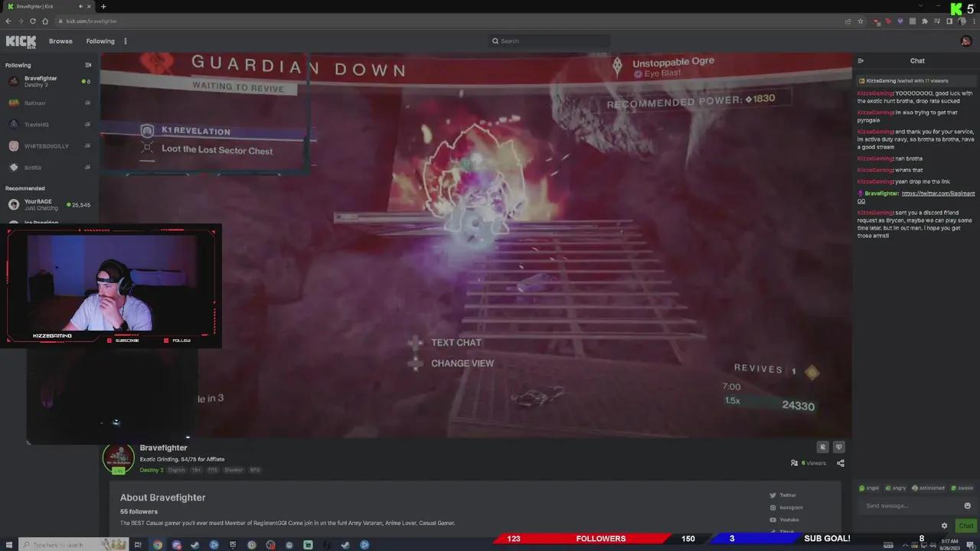Viewport: 980px width, 551px height.
Task: Open the Youtube link in the About section
Action: (x=784, y=520)
